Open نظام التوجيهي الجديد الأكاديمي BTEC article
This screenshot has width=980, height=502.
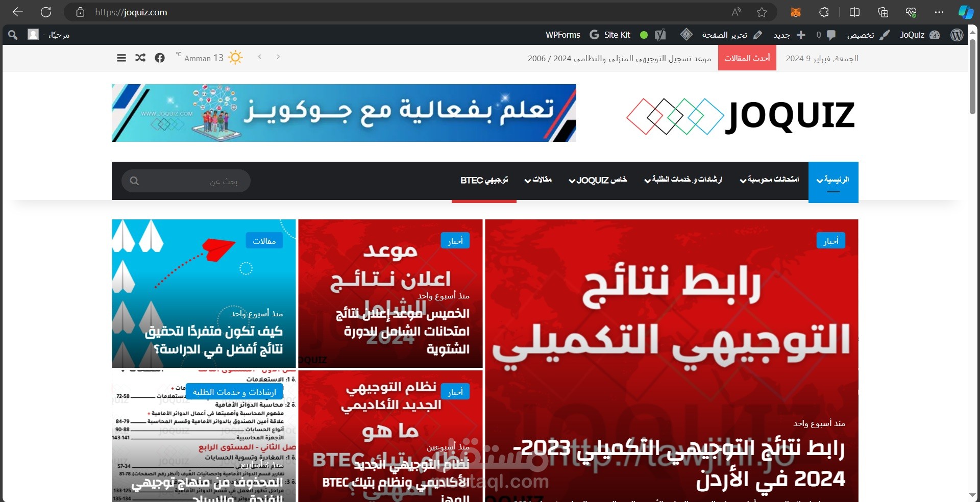tap(396, 480)
